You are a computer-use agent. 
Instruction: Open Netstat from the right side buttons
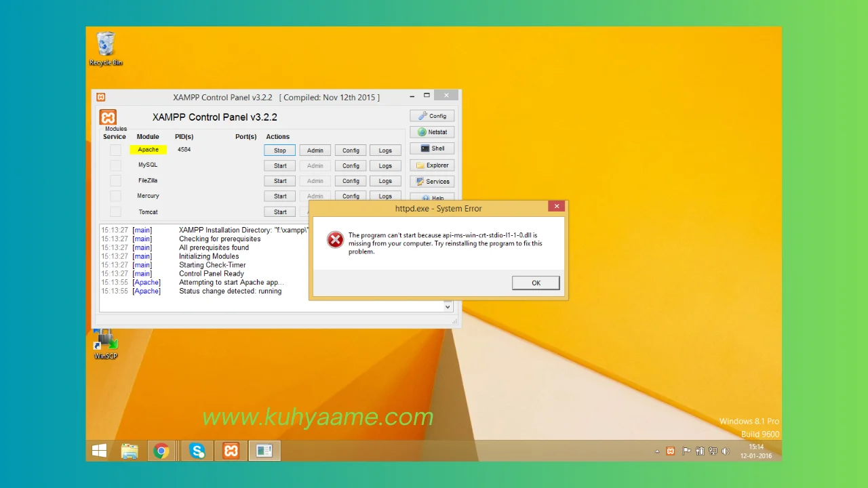[x=432, y=132]
